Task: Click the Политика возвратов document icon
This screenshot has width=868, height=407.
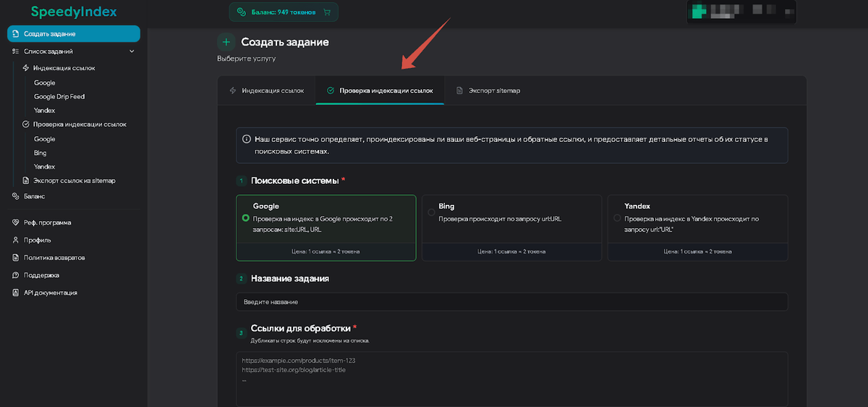Action: 16,258
